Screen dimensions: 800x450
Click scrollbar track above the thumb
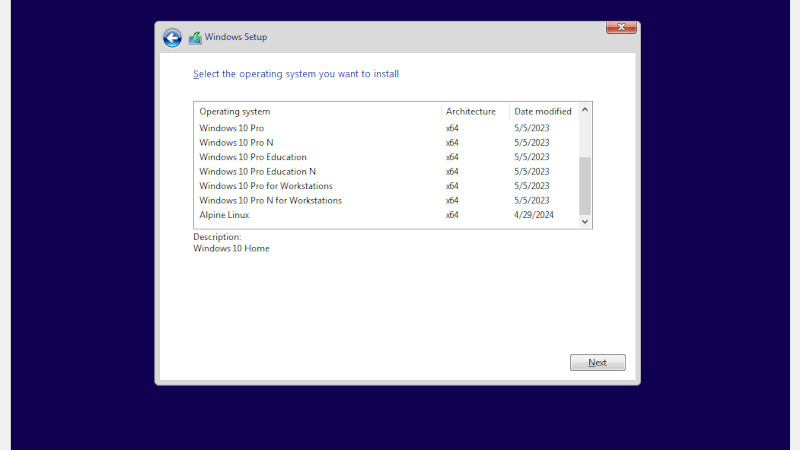tap(586, 136)
